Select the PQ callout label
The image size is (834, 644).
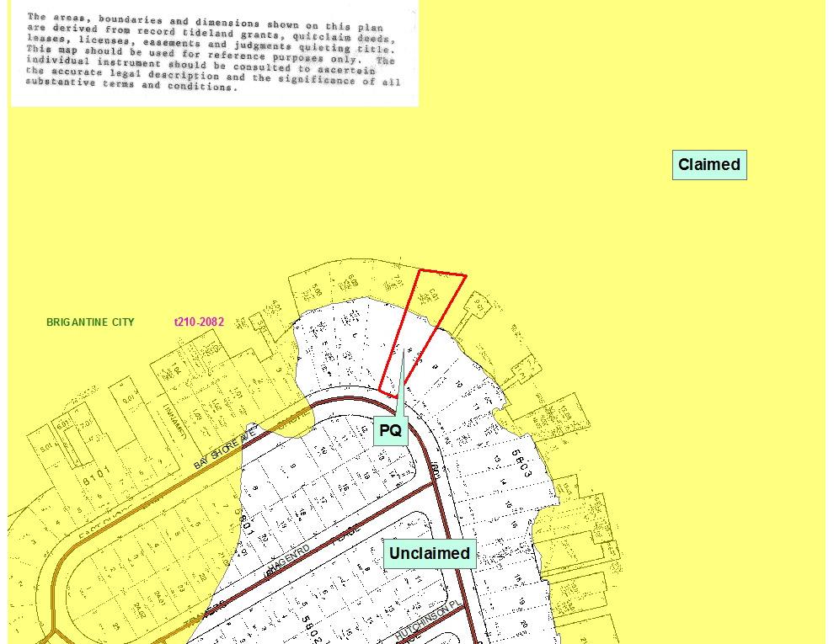391,431
